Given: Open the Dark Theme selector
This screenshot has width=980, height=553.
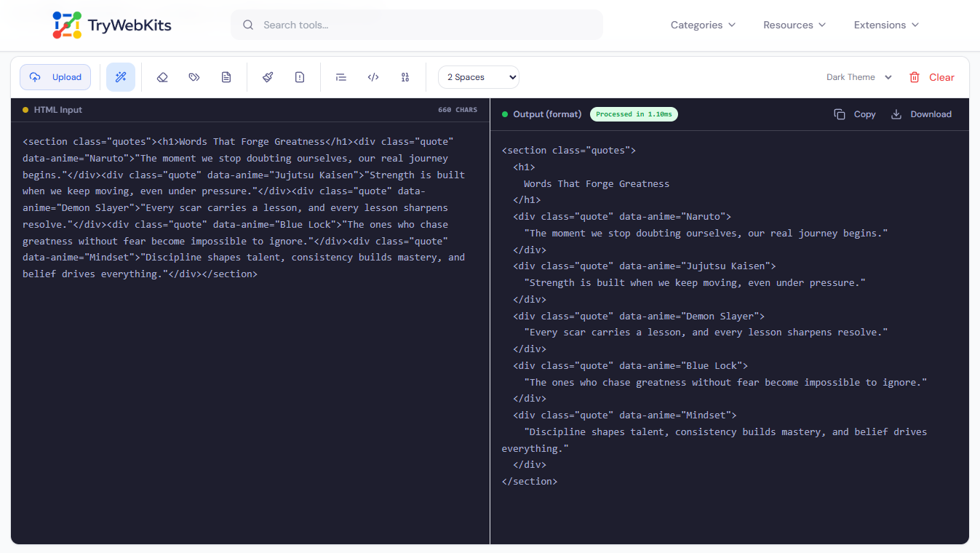Looking at the screenshot, I should coord(858,76).
